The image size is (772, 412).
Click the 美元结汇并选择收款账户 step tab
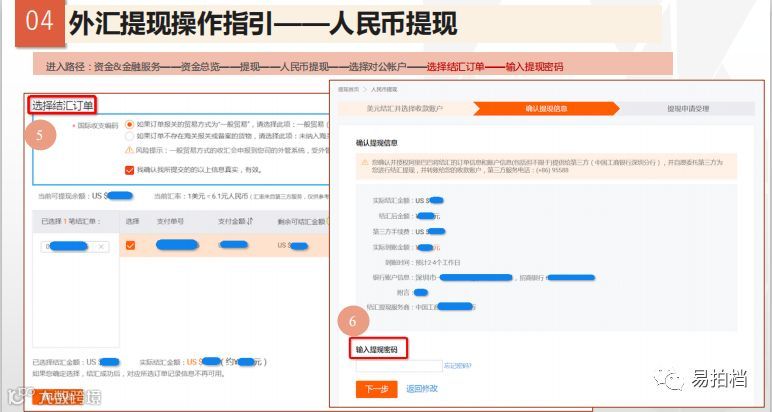[405, 108]
